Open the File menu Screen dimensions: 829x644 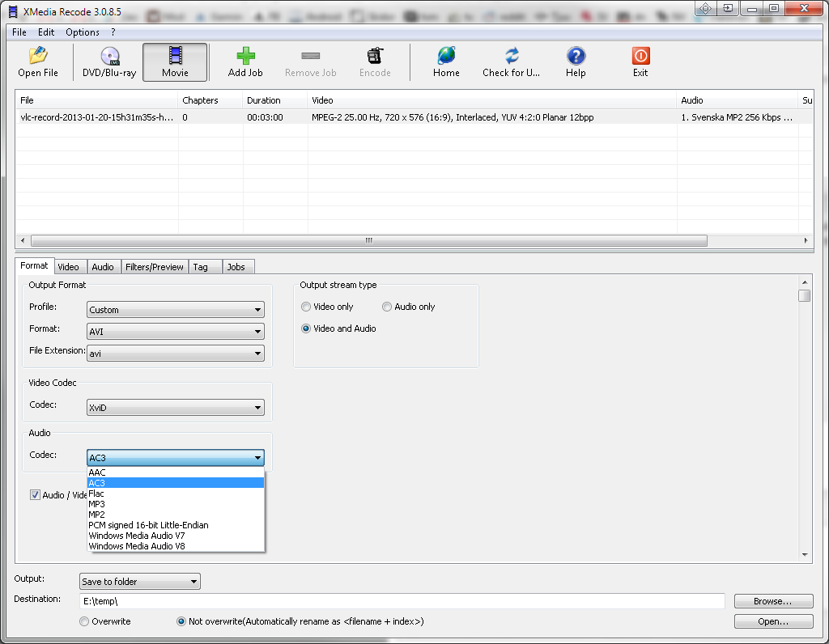point(19,32)
